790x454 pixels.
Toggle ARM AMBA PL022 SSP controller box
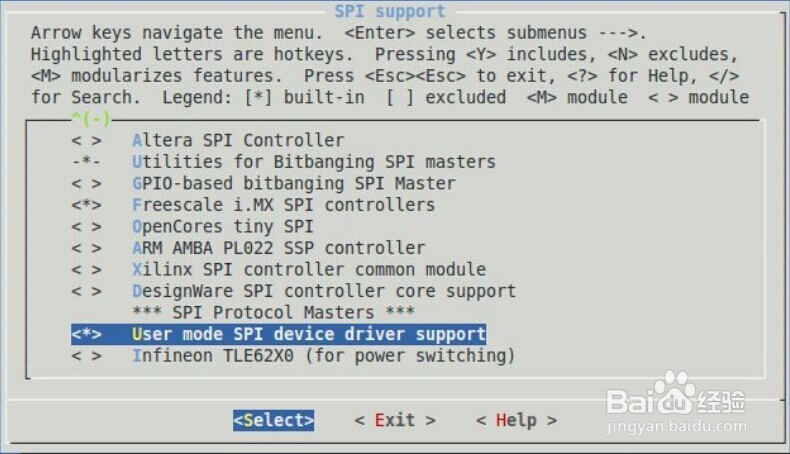[x=86, y=248]
